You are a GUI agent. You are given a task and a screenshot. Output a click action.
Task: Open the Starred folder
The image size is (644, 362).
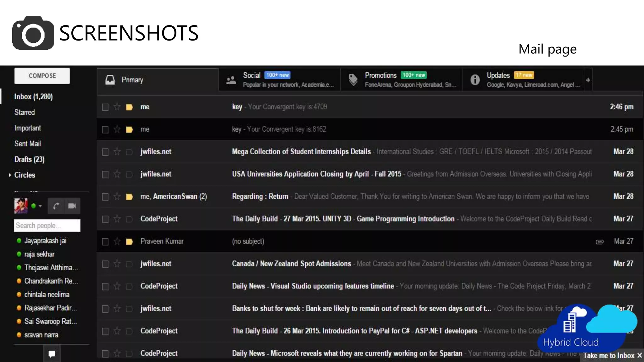(x=25, y=112)
